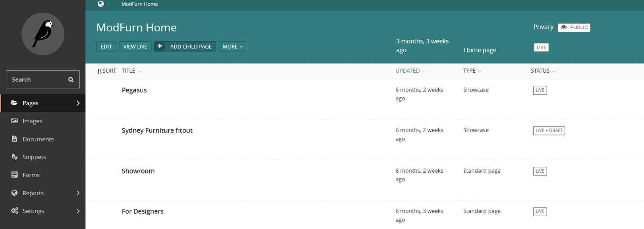
Task: Open Documents in sidebar menu
Action: [x=43, y=139]
